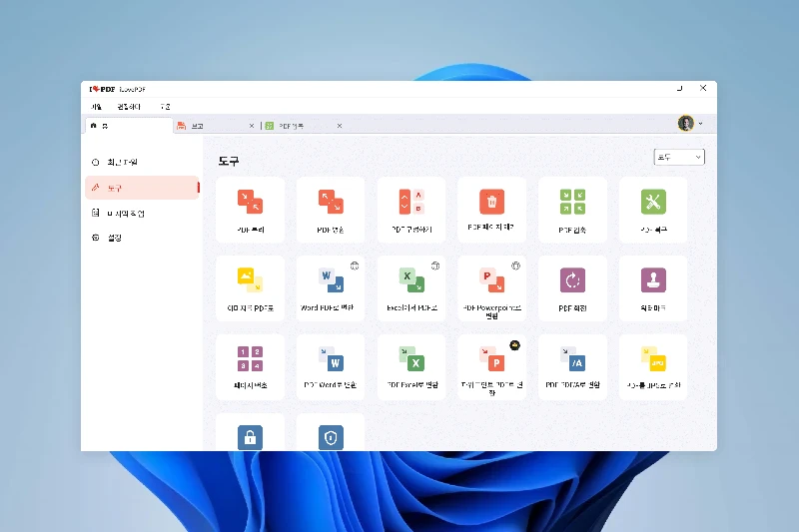Close the tab with the red PDF icon

252,126
